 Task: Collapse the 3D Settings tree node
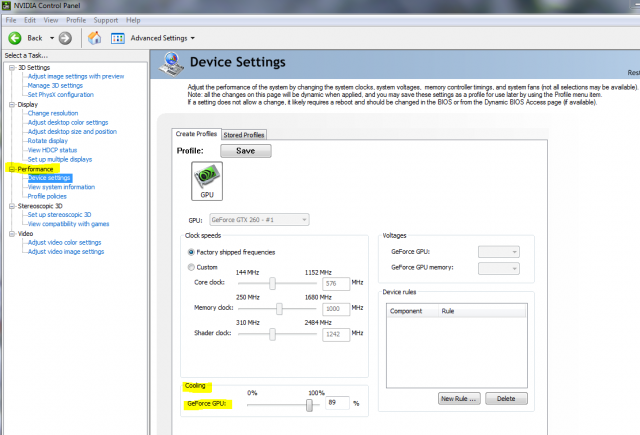tap(12, 67)
